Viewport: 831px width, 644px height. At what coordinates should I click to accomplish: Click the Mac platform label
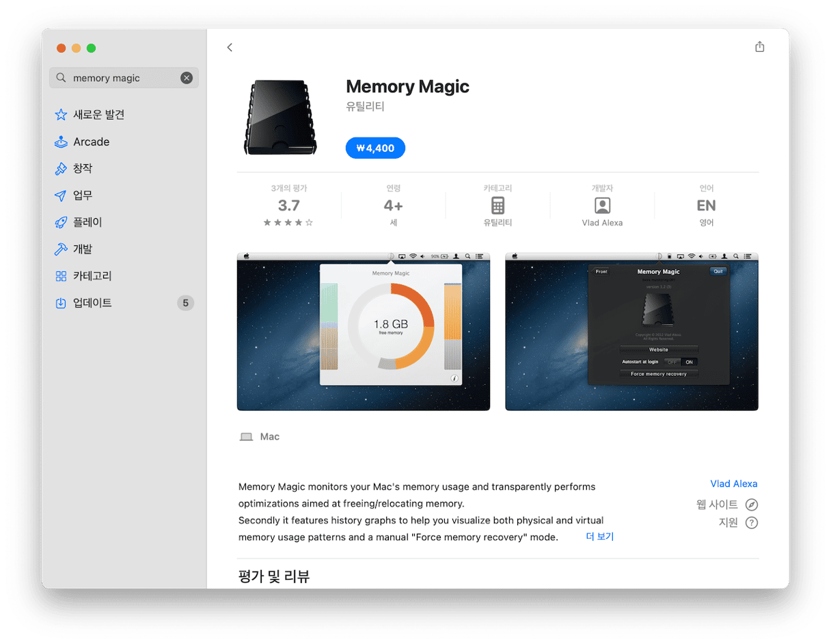pos(270,437)
